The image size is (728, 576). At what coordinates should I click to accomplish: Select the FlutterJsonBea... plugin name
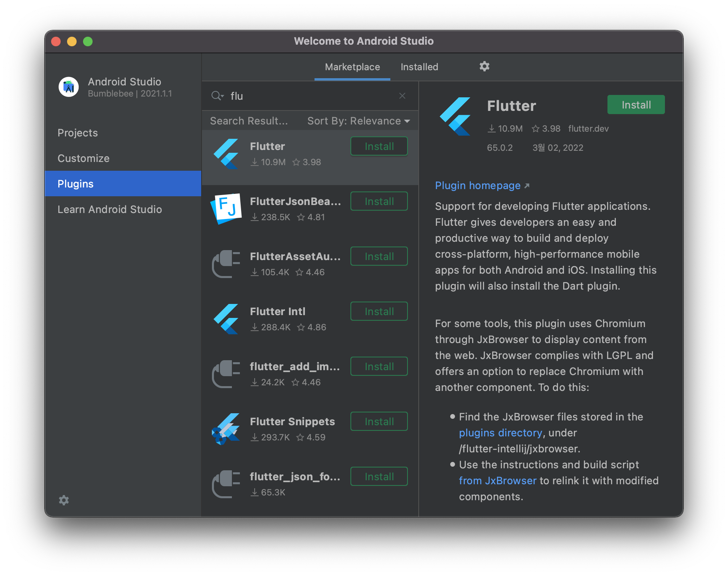[295, 201]
